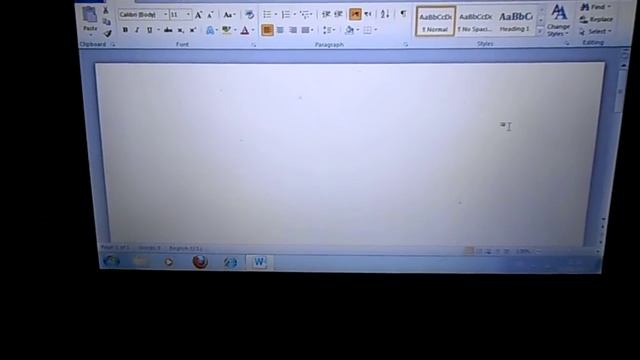Open the Font dialog launcher

pyautogui.click(x=253, y=45)
